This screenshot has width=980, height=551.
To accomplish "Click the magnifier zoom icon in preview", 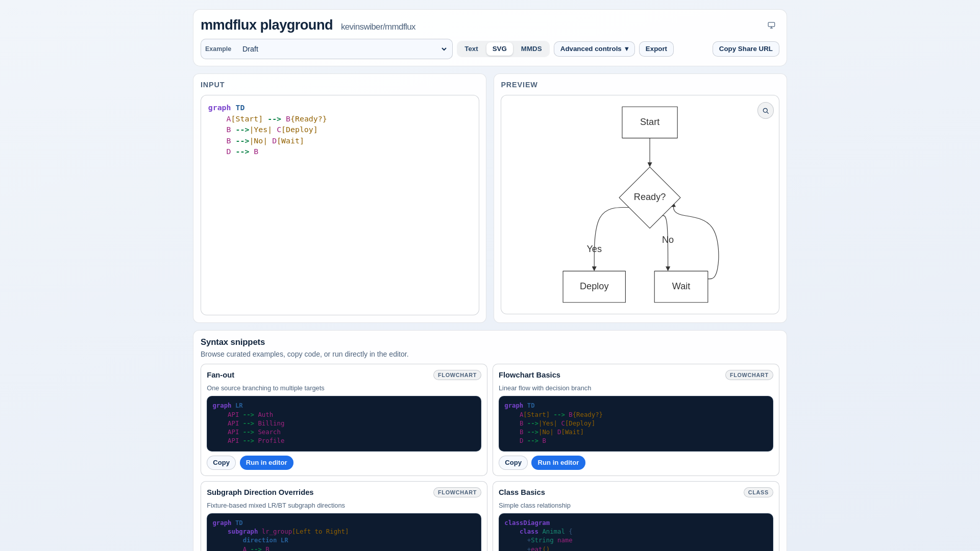I will [x=765, y=111].
